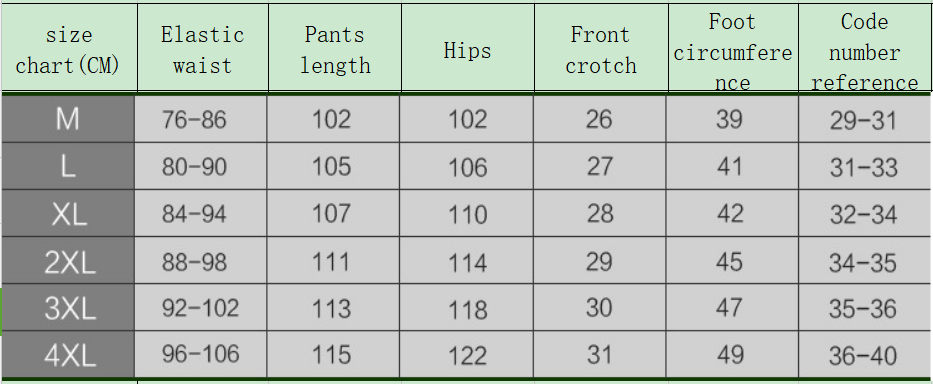Click the hips value 122 cell
This screenshot has height=384, width=933.
[x=466, y=355]
